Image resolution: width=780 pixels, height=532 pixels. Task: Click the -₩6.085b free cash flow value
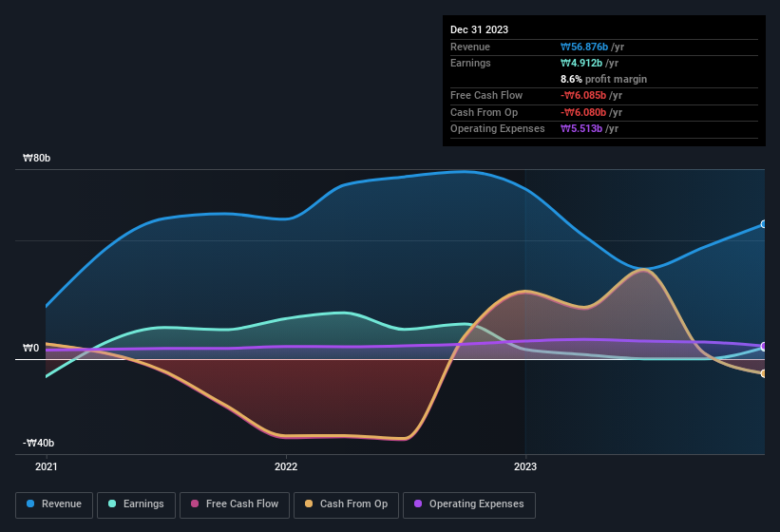(x=583, y=95)
